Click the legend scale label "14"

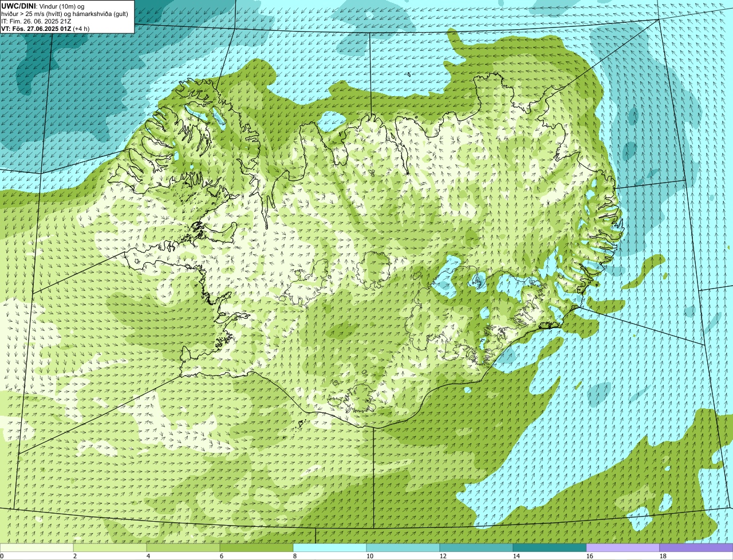click(x=517, y=556)
